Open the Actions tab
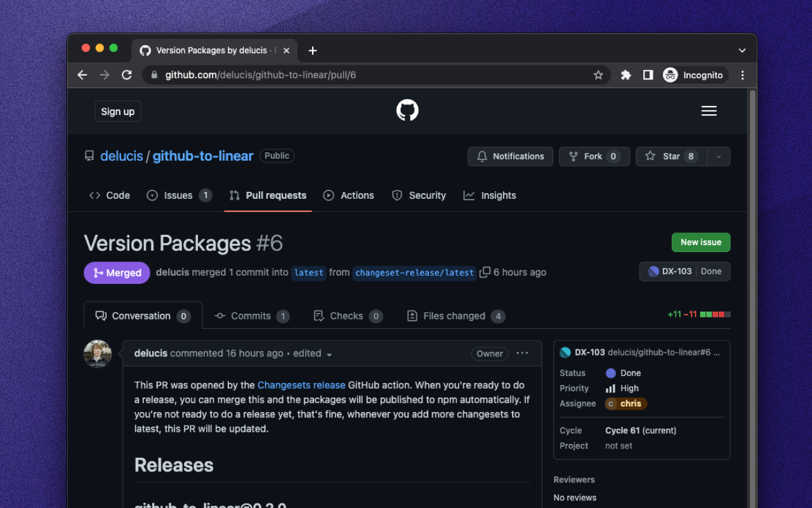 click(349, 196)
